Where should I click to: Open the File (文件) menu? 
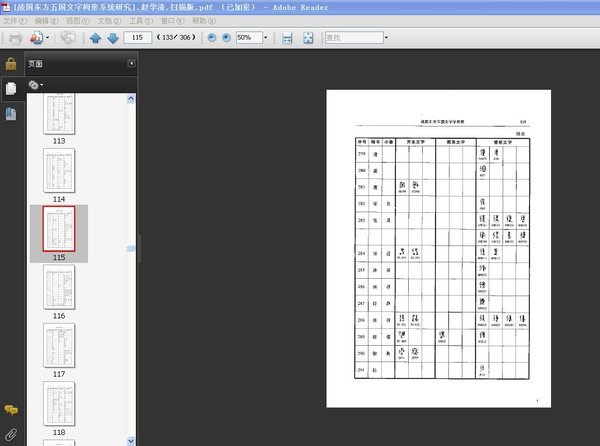point(15,21)
